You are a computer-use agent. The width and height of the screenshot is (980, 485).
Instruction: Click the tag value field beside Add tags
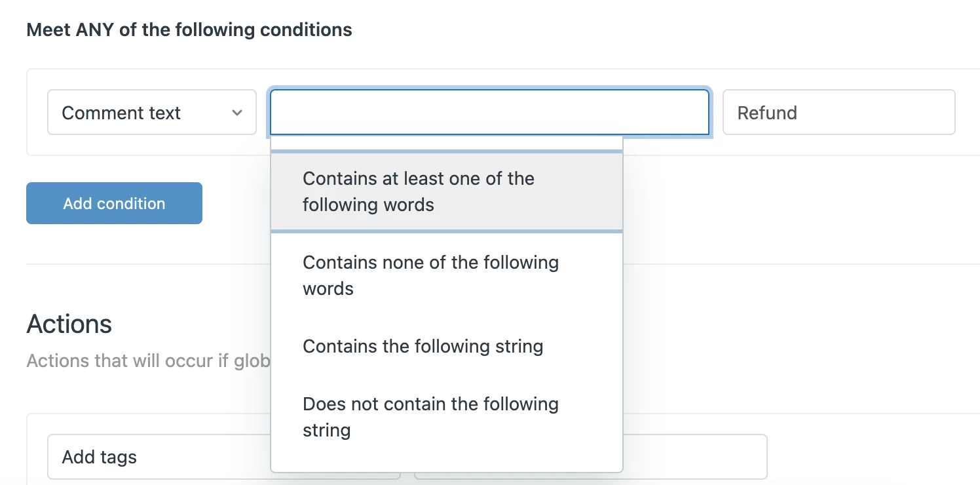(694, 457)
